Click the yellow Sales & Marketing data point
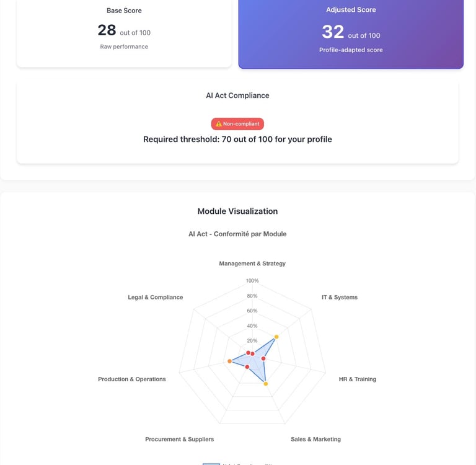 [x=266, y=384]
